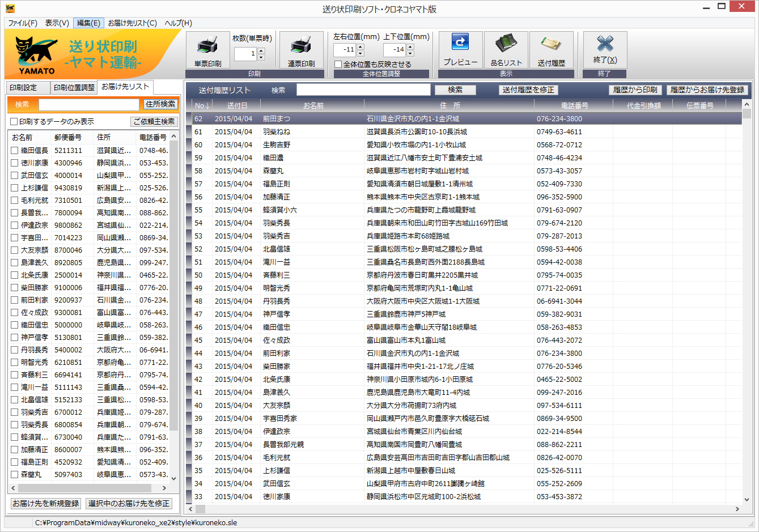Open the 表示(V) menu
The image size is (759, 532).
(x=57, y=23)
